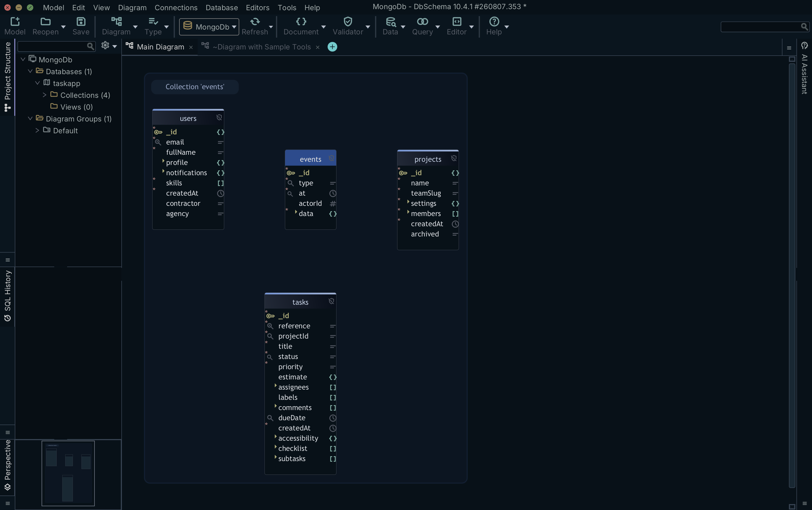Open the SQL History side panel
Viewport: 812px width, 510px height.
pos(8,296)
